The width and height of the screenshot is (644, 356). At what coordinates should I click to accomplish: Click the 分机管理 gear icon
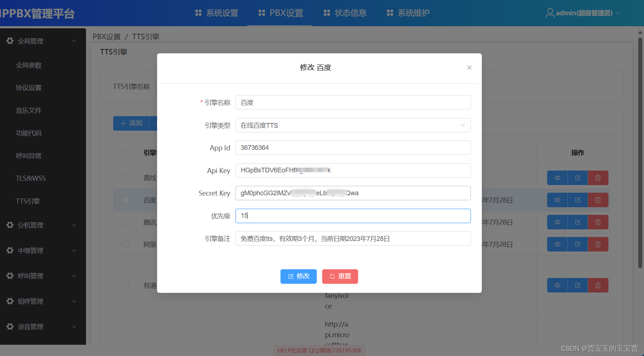[10, 225]
